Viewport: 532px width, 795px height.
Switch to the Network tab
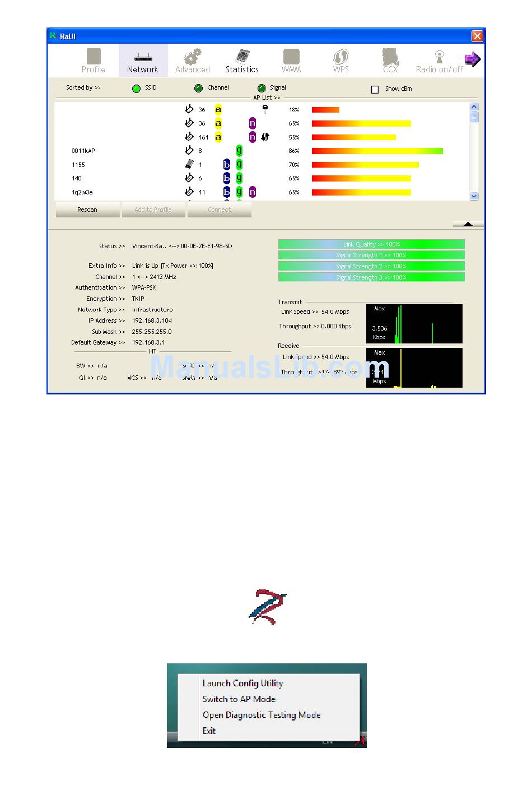[x=143, y=61]
